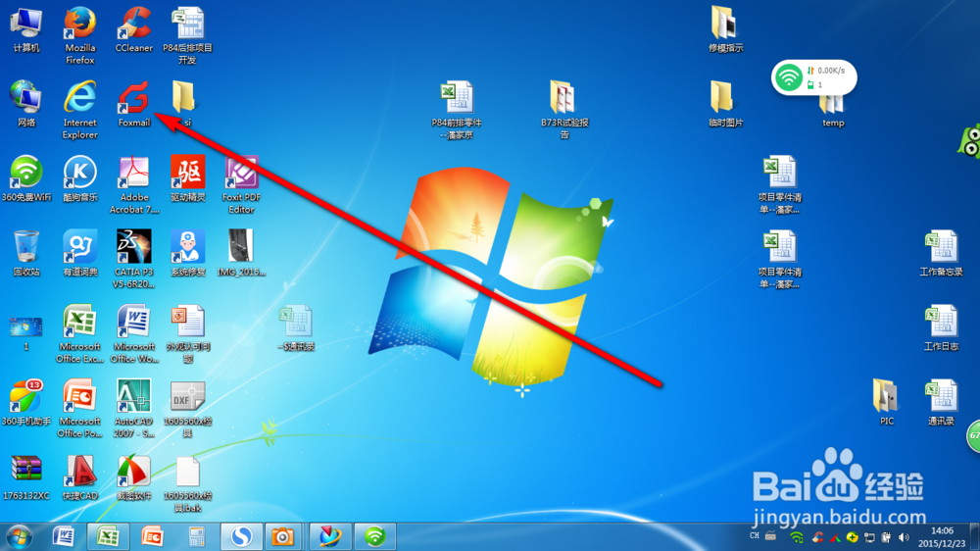
Task: Click the 360 WiFi floating speed widget
Action: (813, 77)
